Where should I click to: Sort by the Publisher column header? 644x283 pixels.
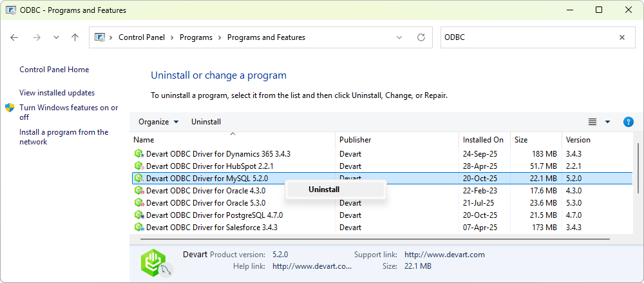click(397, 140)
